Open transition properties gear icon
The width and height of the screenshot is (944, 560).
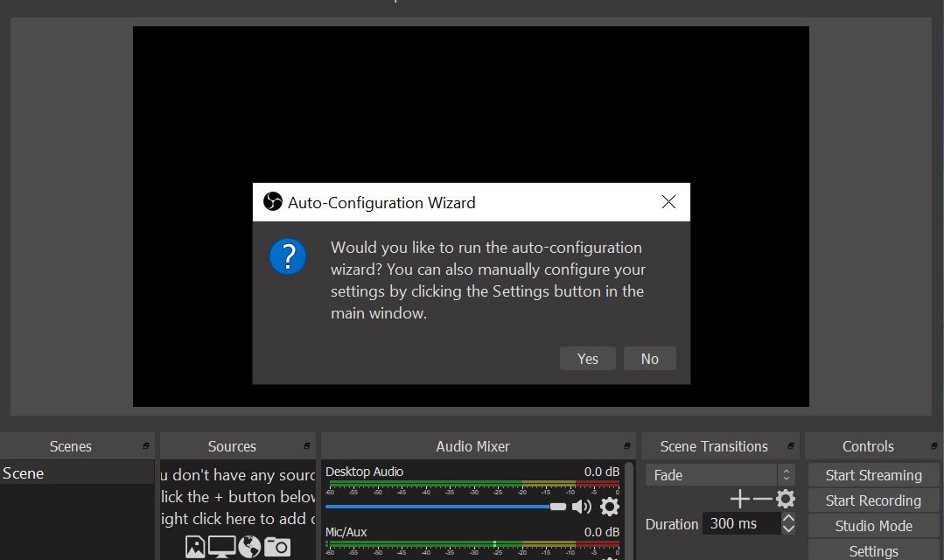786,499
